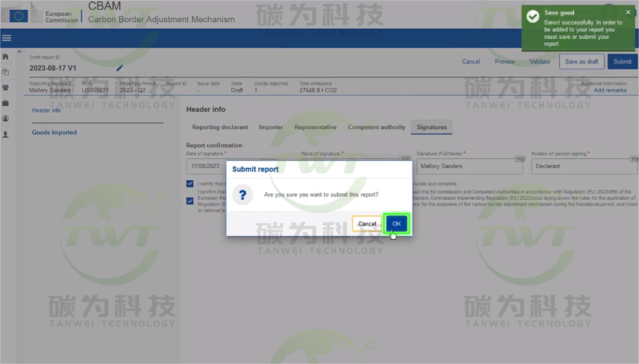The image size is (639, 364).
Task: Open the single person sidebar icon
Action: [5, 134]
